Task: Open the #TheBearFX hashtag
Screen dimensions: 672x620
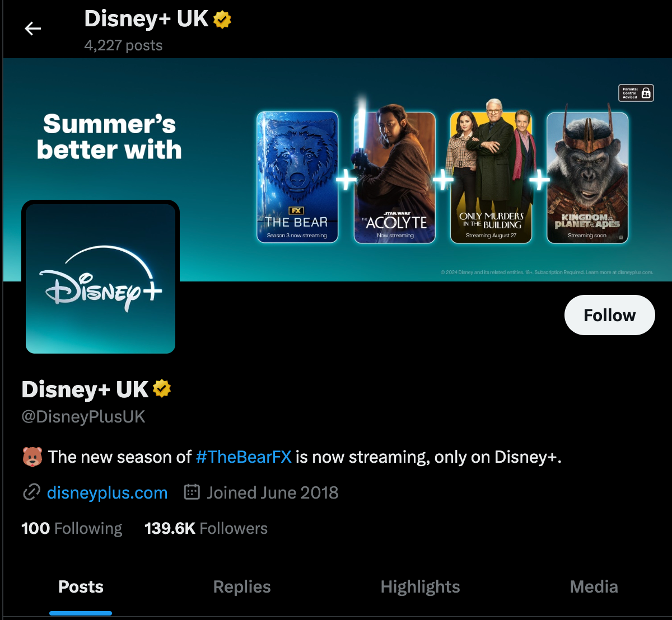Action: 244,457
